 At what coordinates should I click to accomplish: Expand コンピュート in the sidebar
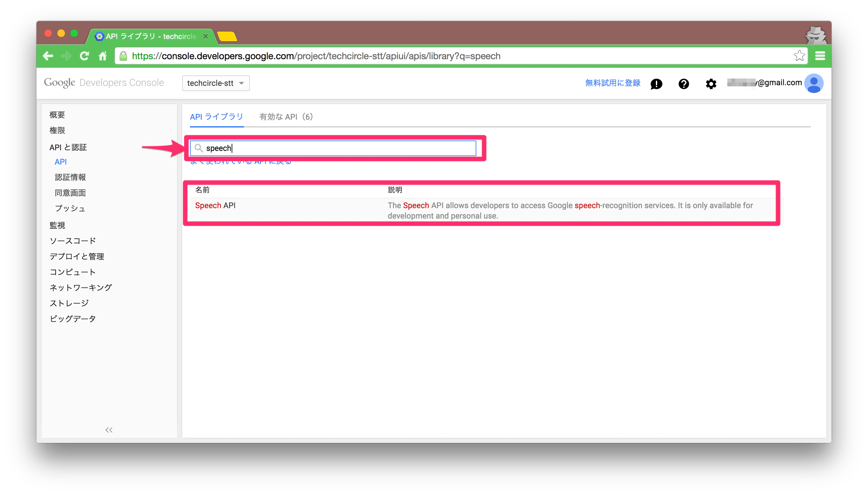pyautogui.click(x=73, y=272)
